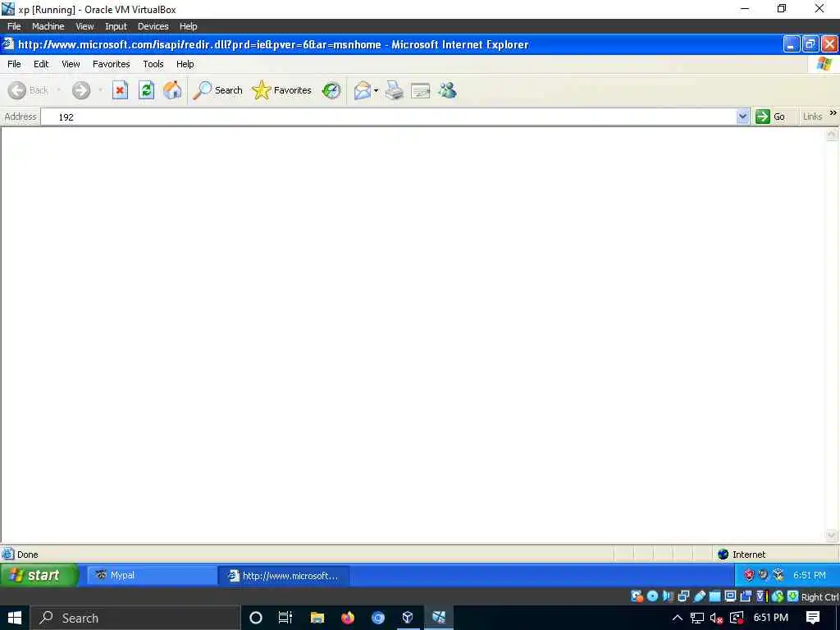Click the Windows 10 Search box

click(x=135, y=618)
